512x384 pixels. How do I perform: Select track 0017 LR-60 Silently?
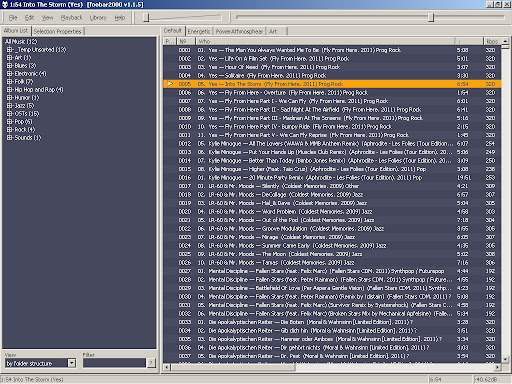[332, 186]
